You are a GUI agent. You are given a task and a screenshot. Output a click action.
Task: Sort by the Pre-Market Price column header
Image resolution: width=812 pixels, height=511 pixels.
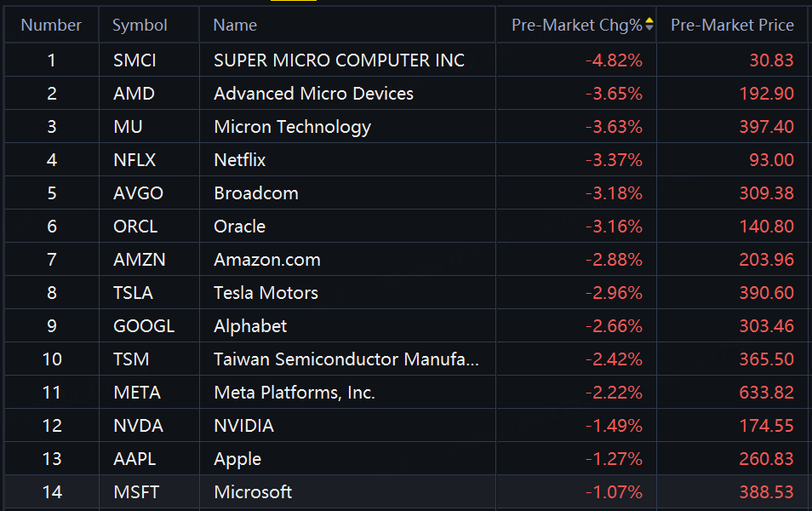732,26
